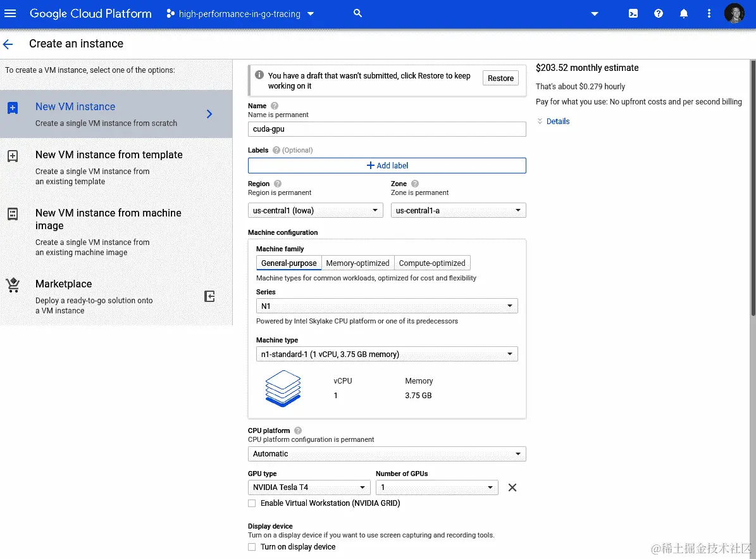
Task: Click the New VM instance from template icon
Action: [13, 156]
